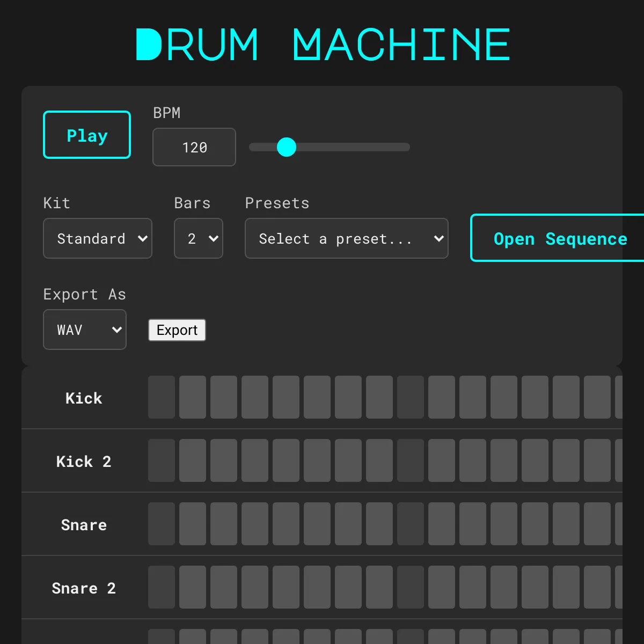Toggle the third step of Snare 2 row
The width and height of the screenshot is (644, 644).
pos(224,587)
